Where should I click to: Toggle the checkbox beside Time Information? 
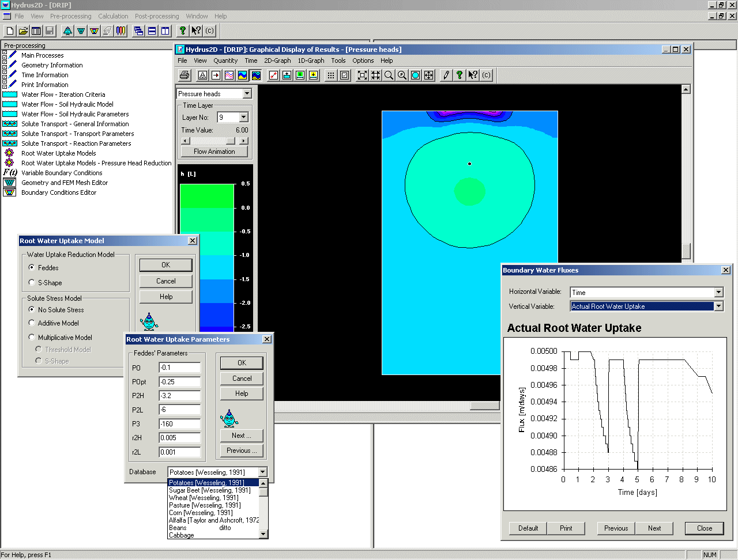[x=5, y=73]
